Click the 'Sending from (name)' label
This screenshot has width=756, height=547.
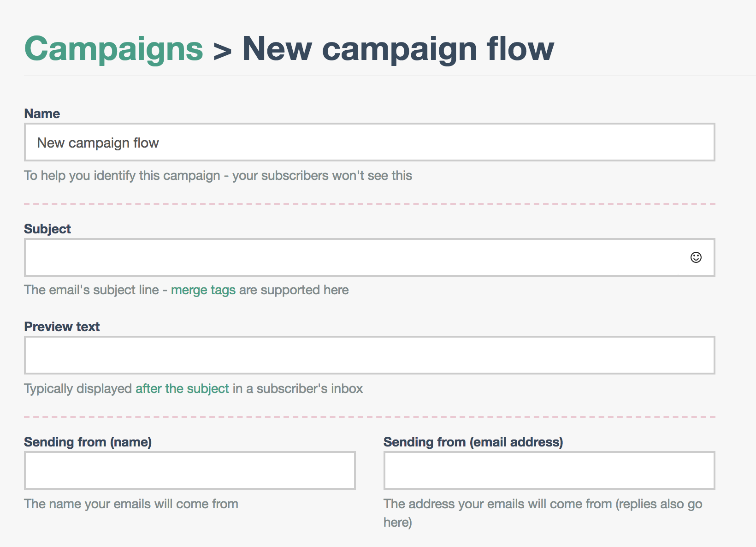[x=88, y=442]
